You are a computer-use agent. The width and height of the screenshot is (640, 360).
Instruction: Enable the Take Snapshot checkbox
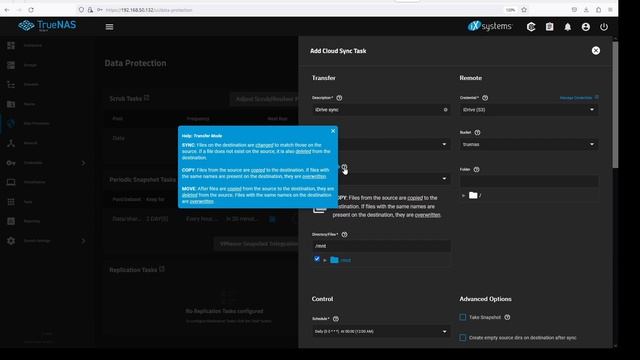[x=462, y=317]
